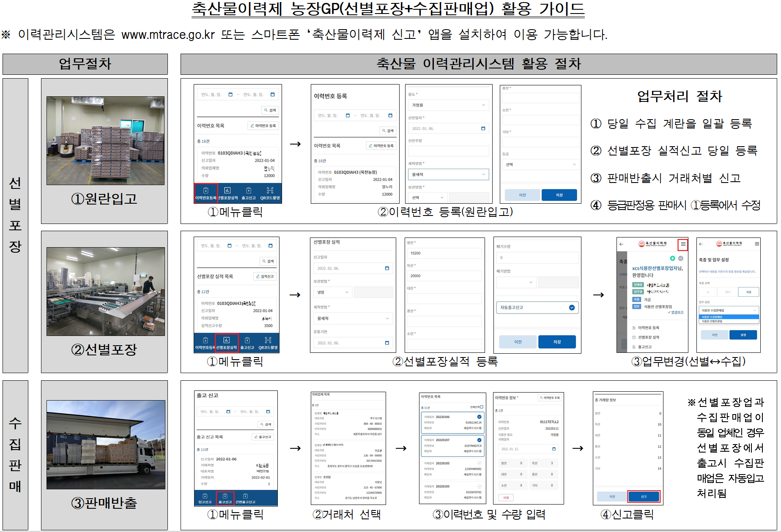The image size is (781, 532).
Task: Tap the 입고신고 tab icon in the 출고 신고 screen
Action: [x=205, y=496]
